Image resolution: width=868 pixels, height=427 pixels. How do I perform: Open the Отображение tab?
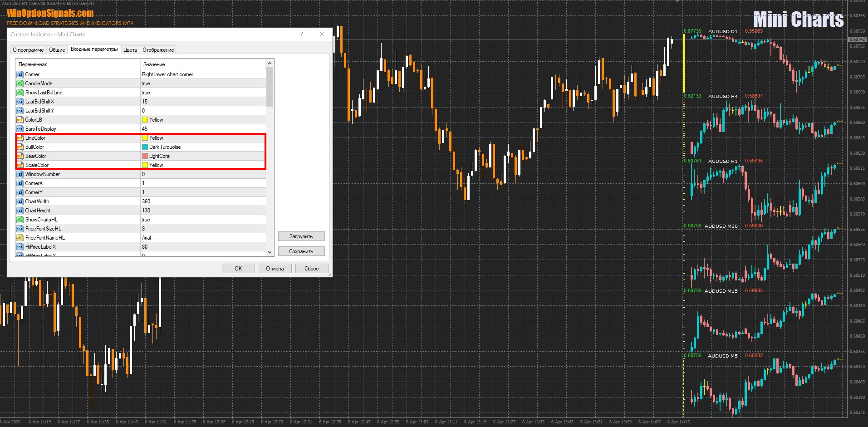point(158,50)
